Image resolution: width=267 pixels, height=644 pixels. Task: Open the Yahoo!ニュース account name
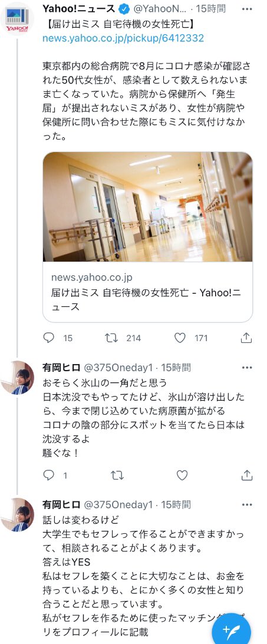point(79,8)
